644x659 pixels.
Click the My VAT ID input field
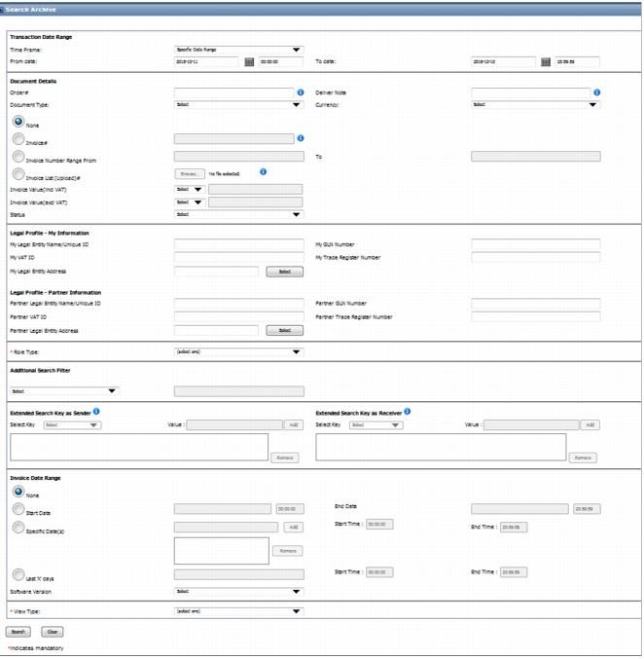coord(233,257)
